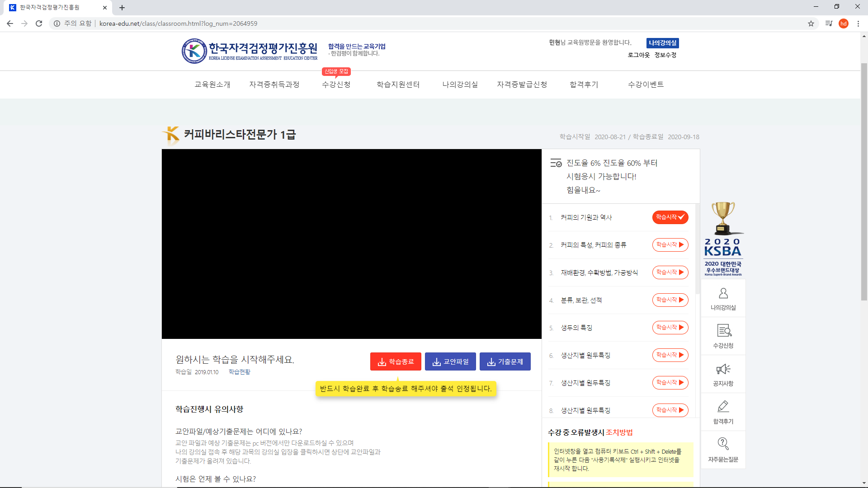This screenshot has height=488, width=868.
Task: Open the 학습현황 link
Action: [239, 372]
